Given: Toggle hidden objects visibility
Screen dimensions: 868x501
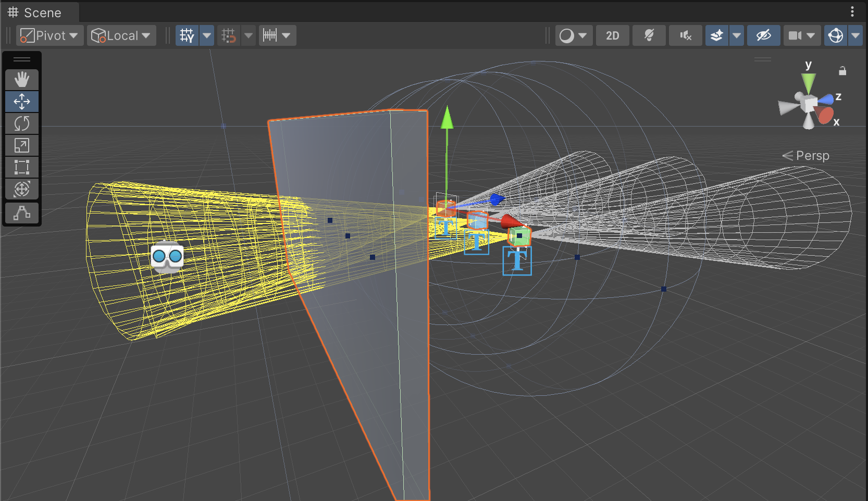Looking at the screenshot, I should 763,35.
